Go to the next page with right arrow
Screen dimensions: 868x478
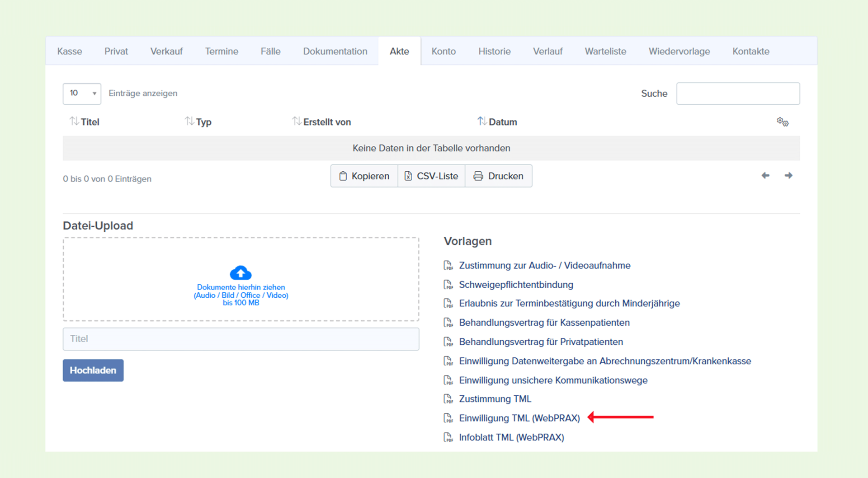coord(788,175)
